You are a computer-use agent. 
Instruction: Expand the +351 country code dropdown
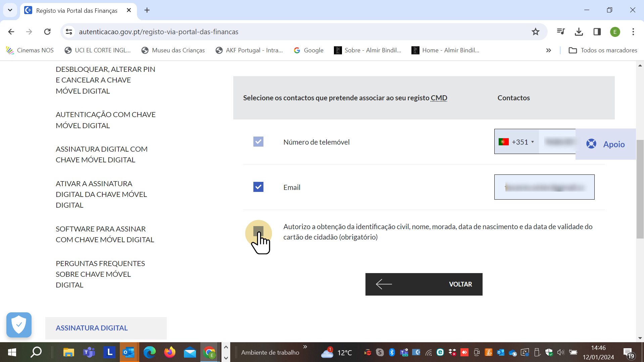tap(517, 142)
